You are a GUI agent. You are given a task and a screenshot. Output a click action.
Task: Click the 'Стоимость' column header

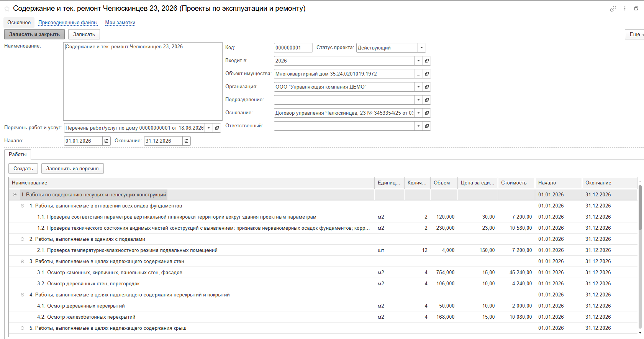coord(516,183)
